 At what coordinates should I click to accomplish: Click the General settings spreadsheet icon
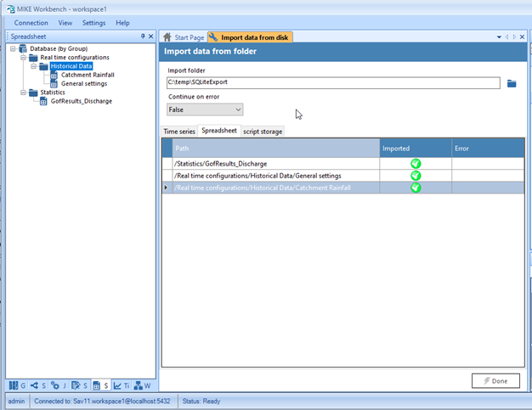(54, 84)
